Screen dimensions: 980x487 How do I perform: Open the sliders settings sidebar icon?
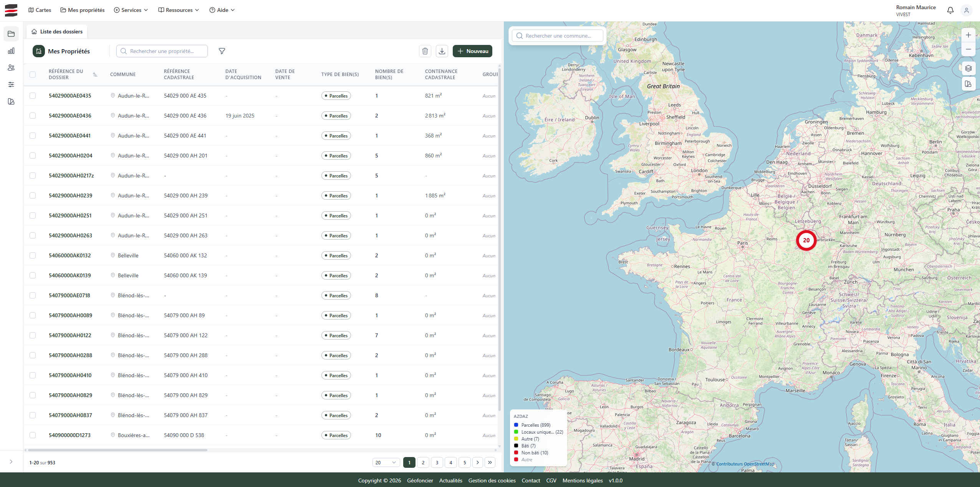click(x=11, y=84)
